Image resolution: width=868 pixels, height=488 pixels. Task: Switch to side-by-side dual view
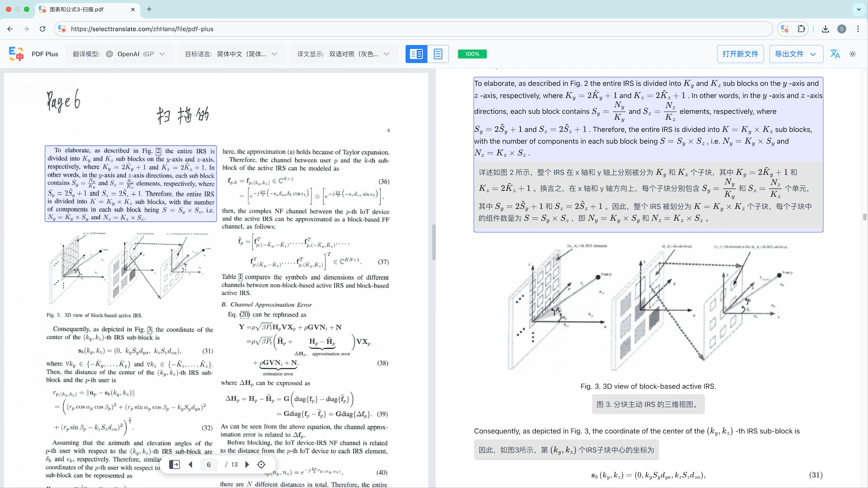tap(416, 54)
